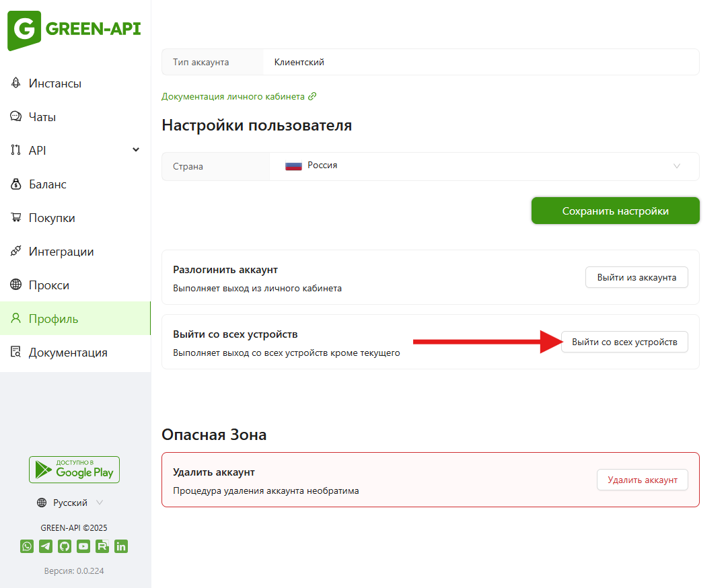Open the Русский language selector
This screenshot has height=588, width=726.
pyautogui.click(x=71, y=503)
